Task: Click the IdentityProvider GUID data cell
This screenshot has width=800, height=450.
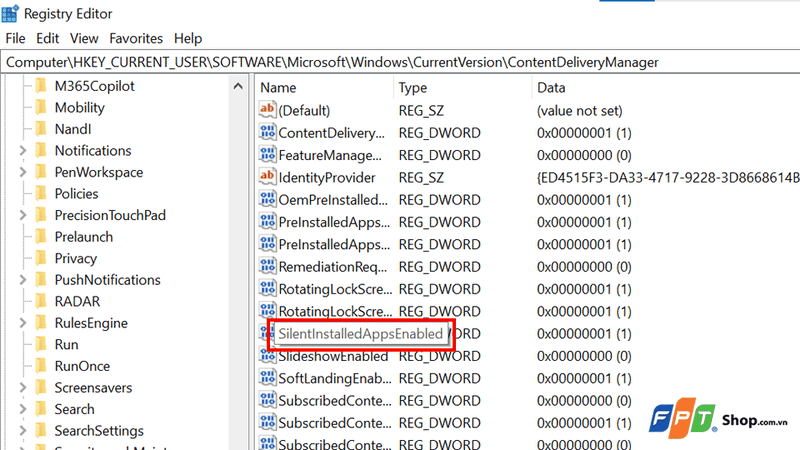Action: click(668, 178)
